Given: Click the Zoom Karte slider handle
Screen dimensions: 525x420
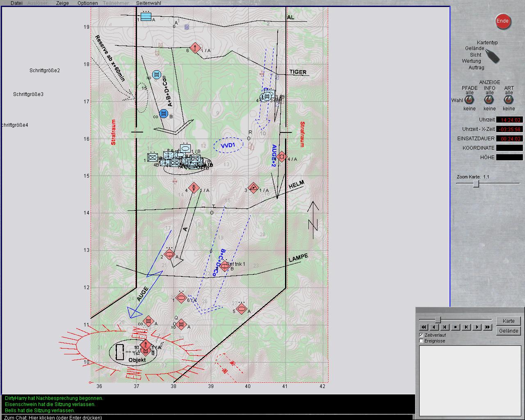Looking at the screenshot, I should tap(476, 184).
